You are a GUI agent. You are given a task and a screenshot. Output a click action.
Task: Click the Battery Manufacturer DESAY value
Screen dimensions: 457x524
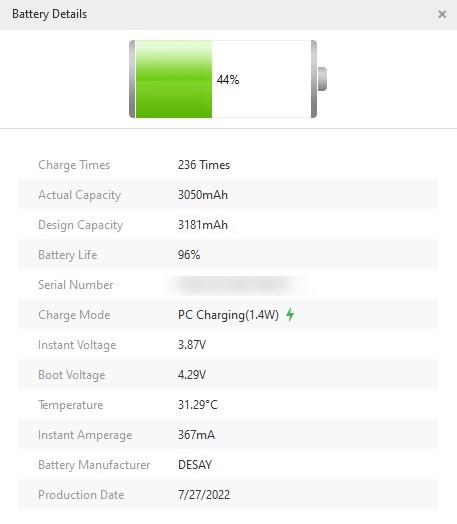click(195, 465)
